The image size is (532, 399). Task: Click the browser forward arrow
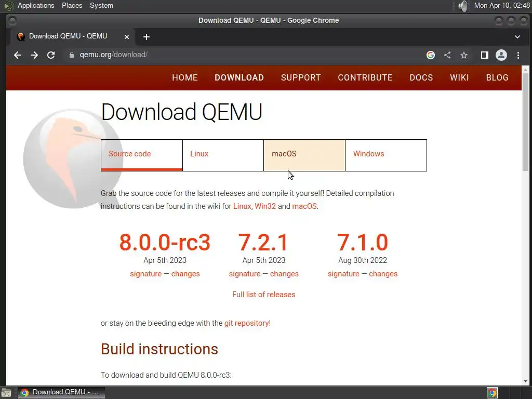34,55
